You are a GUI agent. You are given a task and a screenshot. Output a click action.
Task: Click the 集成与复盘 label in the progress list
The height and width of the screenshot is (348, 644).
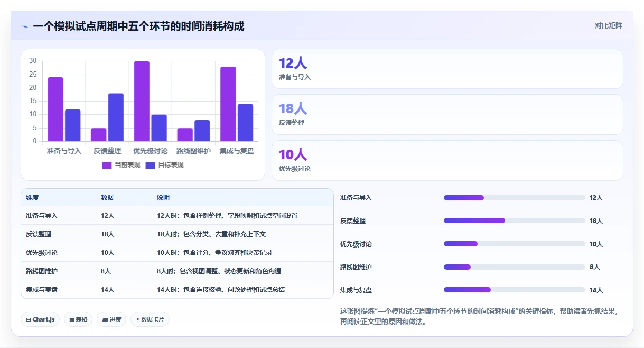356,290
